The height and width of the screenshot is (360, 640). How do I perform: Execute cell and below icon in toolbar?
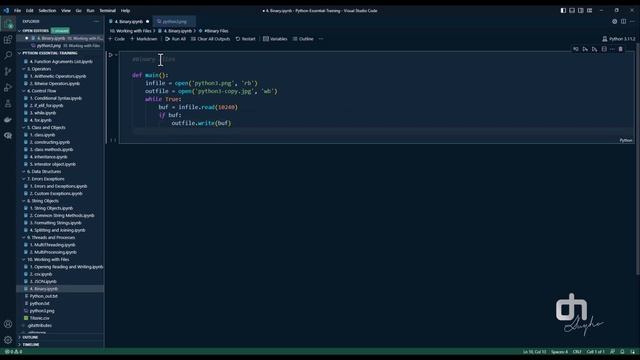[x=595, y=49]
